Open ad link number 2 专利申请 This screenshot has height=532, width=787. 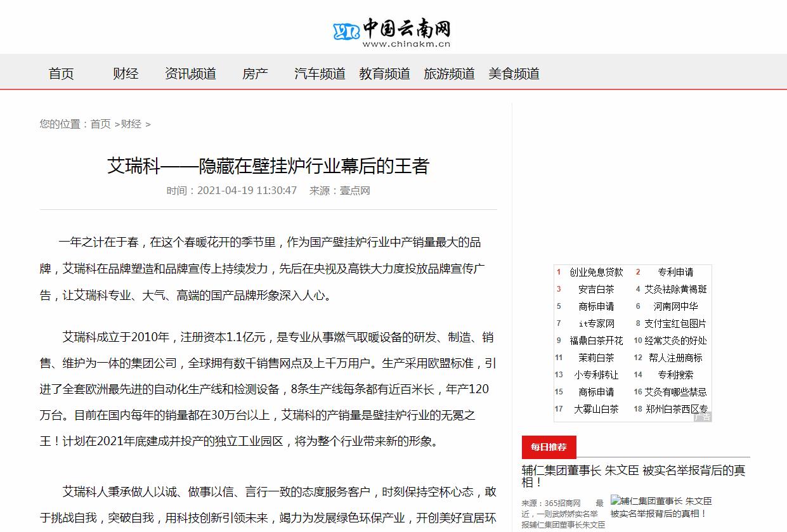675,272
